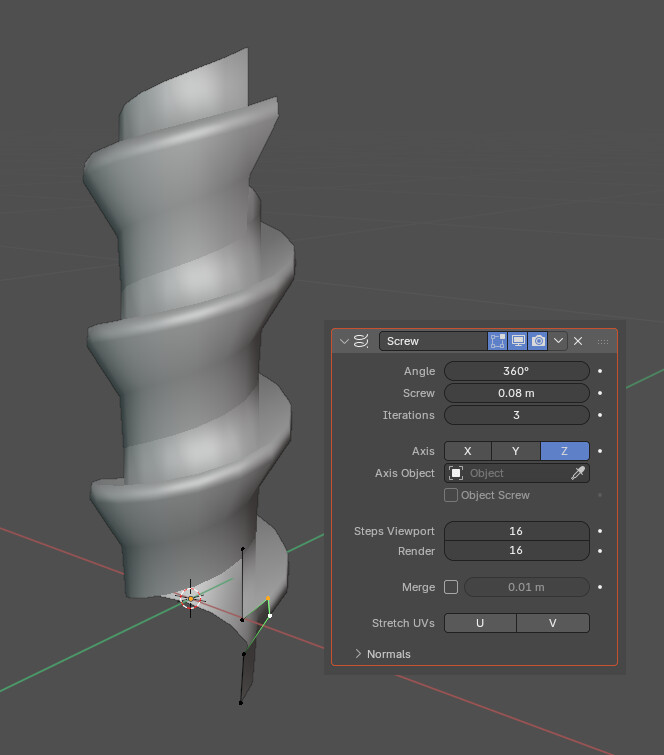Click the 3D cursor in the viewport
The image size is (664, 755).
tap(191, 599)
